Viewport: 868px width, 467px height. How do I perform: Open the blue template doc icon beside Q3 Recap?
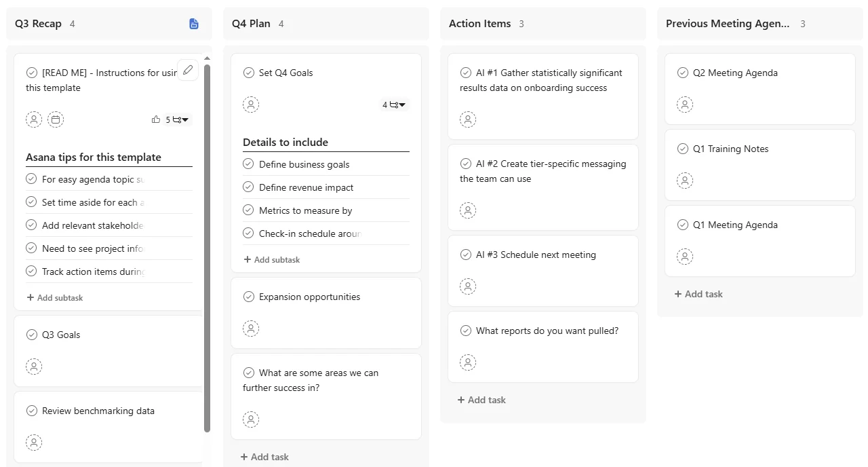click(x=194, y=24)
